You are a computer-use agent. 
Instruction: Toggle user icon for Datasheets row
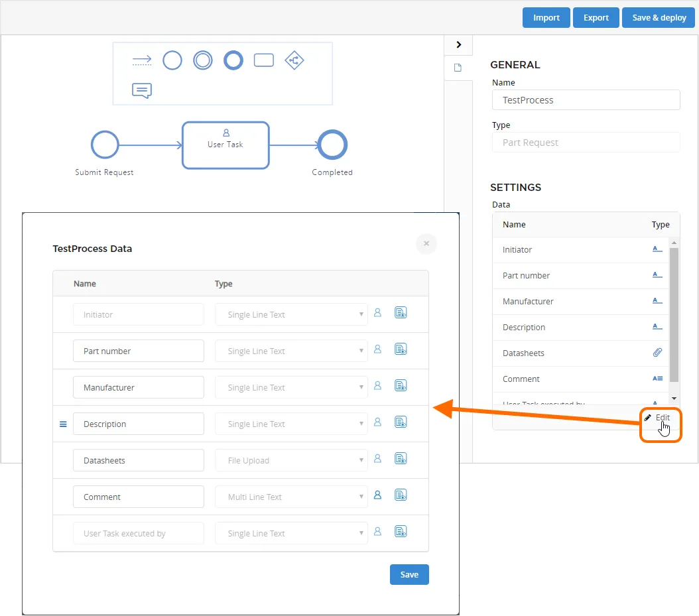(377, 459)
